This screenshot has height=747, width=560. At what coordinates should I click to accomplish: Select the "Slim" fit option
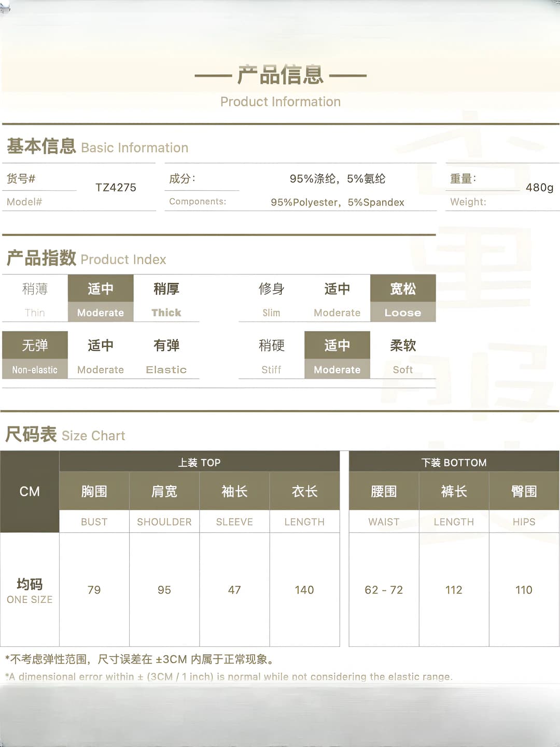click(271, 313)
